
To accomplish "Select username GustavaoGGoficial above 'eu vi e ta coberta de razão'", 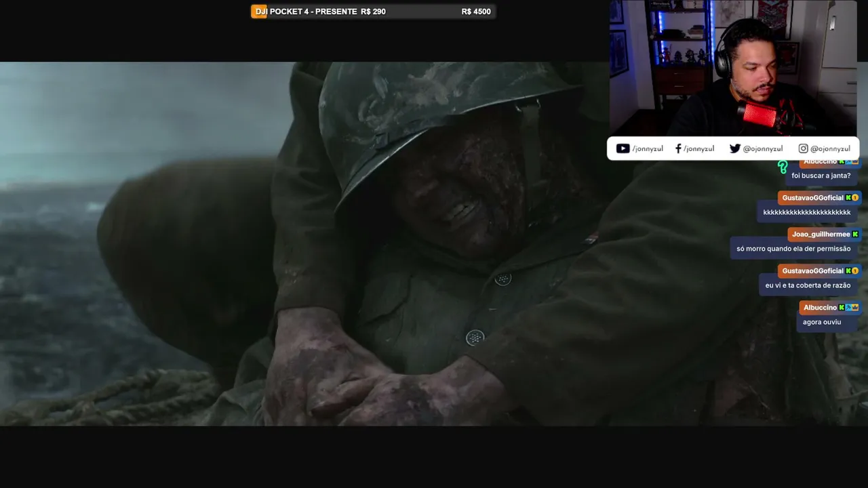I will click(812, 271).
